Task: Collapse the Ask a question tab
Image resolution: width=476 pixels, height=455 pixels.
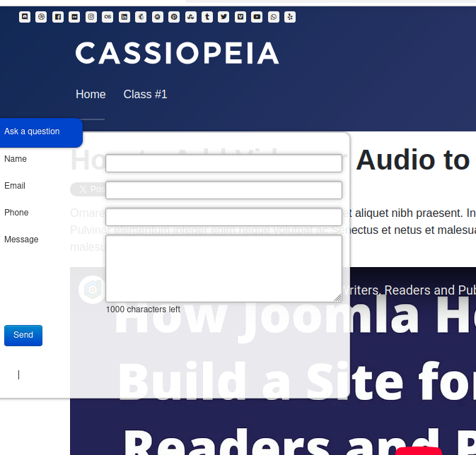Action: [41, 133]
